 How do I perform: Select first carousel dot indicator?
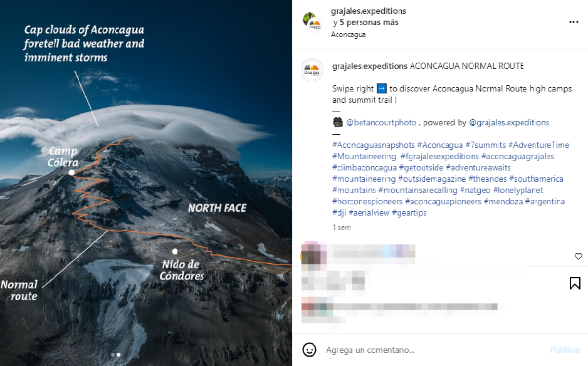pyautogui.click(x=113, y=354)
